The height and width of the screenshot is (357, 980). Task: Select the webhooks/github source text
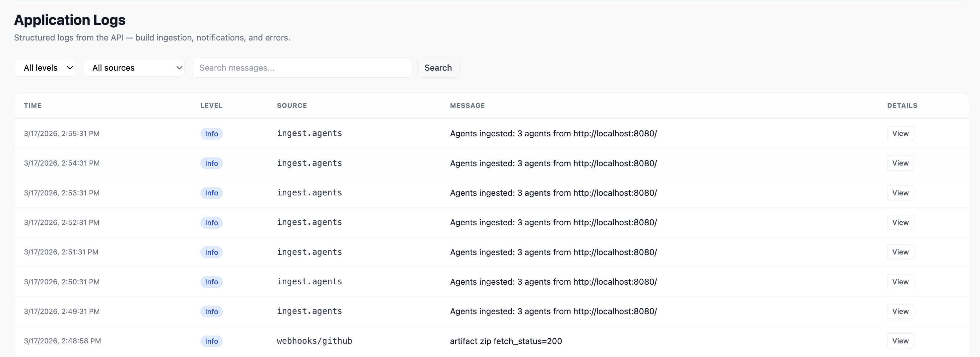pos(314,341)
